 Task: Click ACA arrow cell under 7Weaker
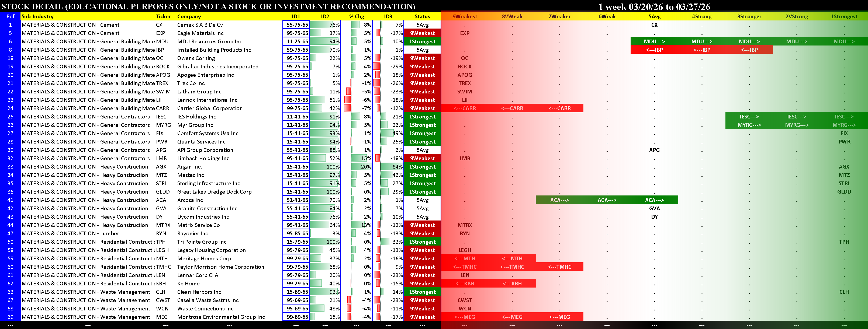click(x=559, y=200)
